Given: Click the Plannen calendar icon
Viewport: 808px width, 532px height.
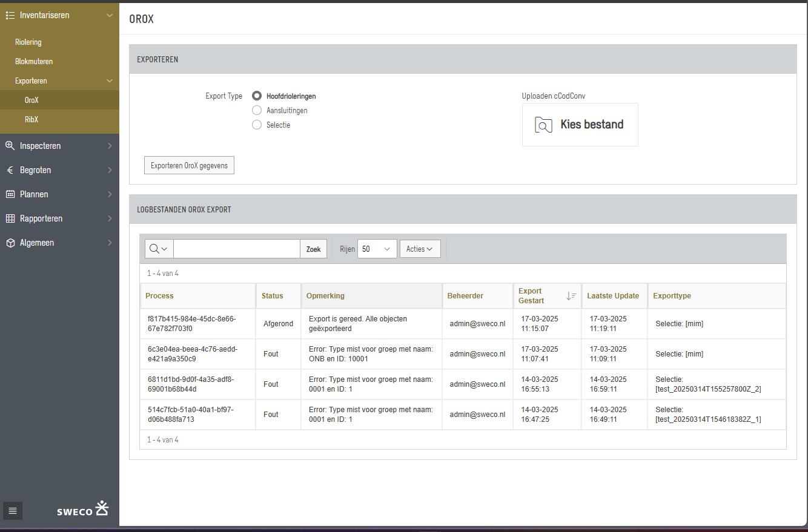Looking at the screenshot, I should point(10,194).
